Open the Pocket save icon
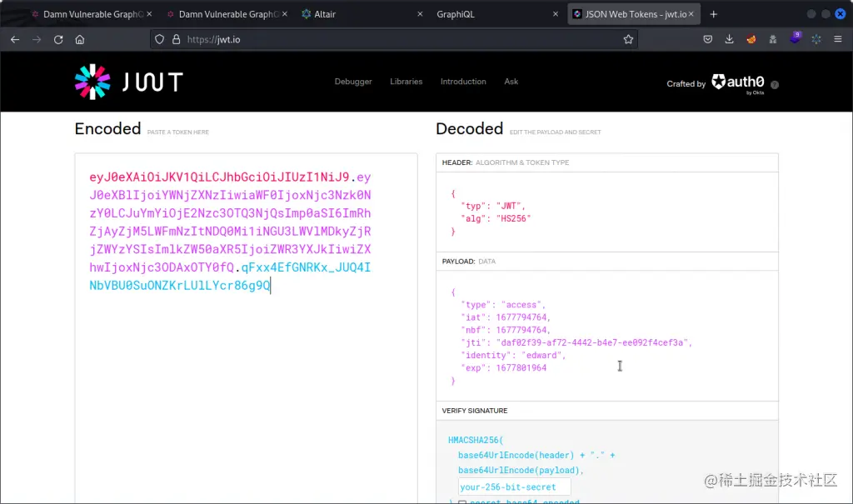Image resolution: width=853 pixels, height=504 pixels. pyautogui.click(x=708, y=39)
